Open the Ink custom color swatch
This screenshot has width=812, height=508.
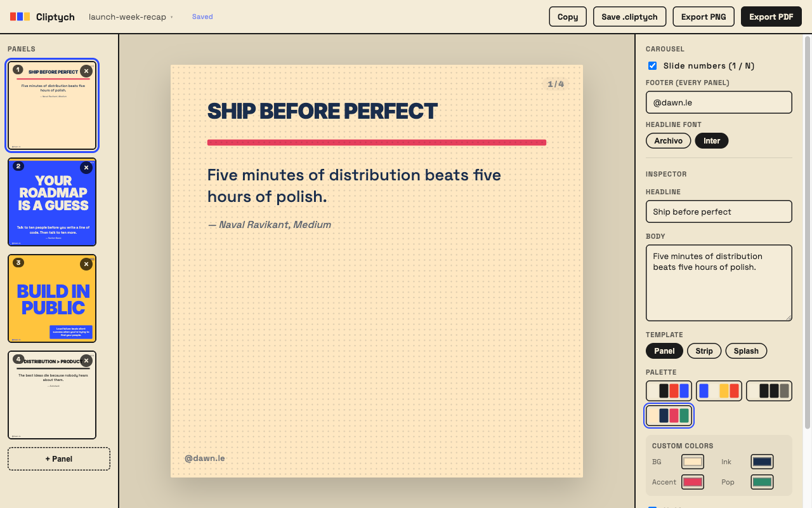tap(762, 462)
